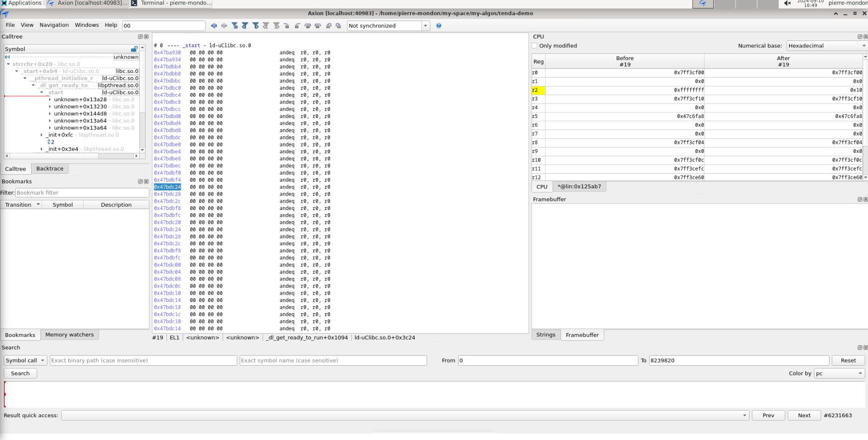Click the Reset button
This screenshot has width=868, height=440.
tap(848, 361)
